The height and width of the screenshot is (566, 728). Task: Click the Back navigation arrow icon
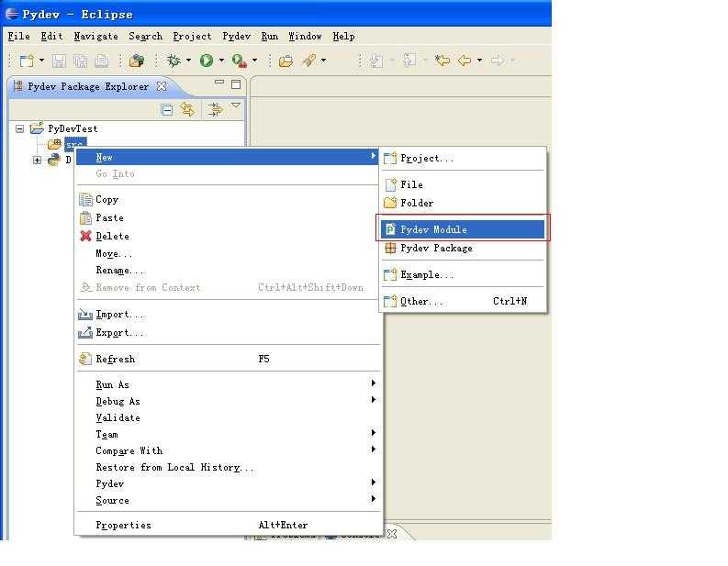click(465, 61)
